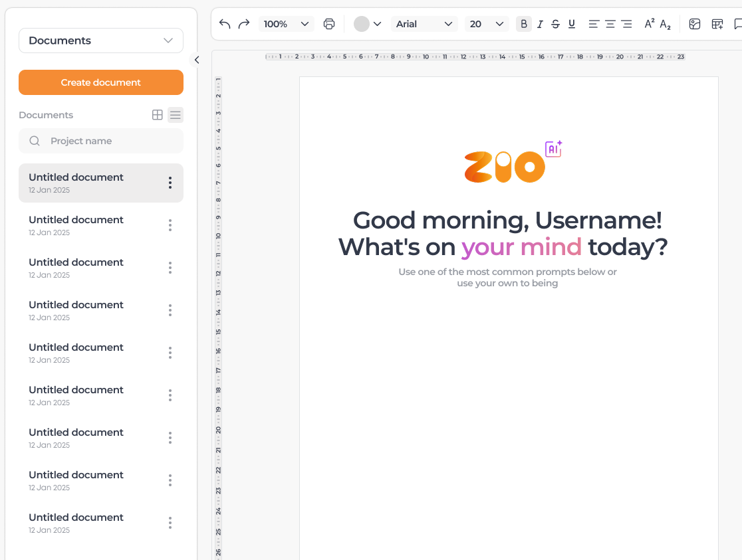
Task: Click the Redo icon in the toolbar
Action: pyautogui.click(x=243, y=23)
